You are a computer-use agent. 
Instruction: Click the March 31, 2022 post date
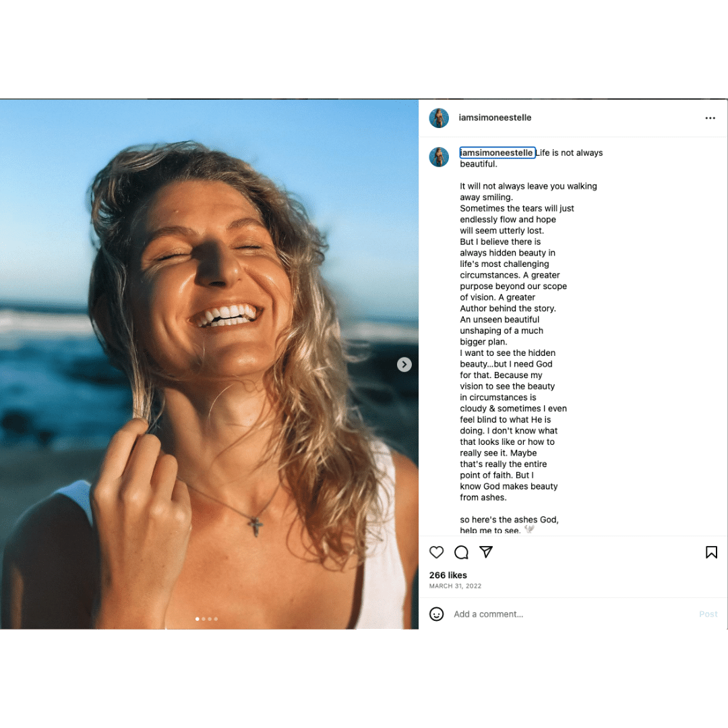tap(455, 586)
